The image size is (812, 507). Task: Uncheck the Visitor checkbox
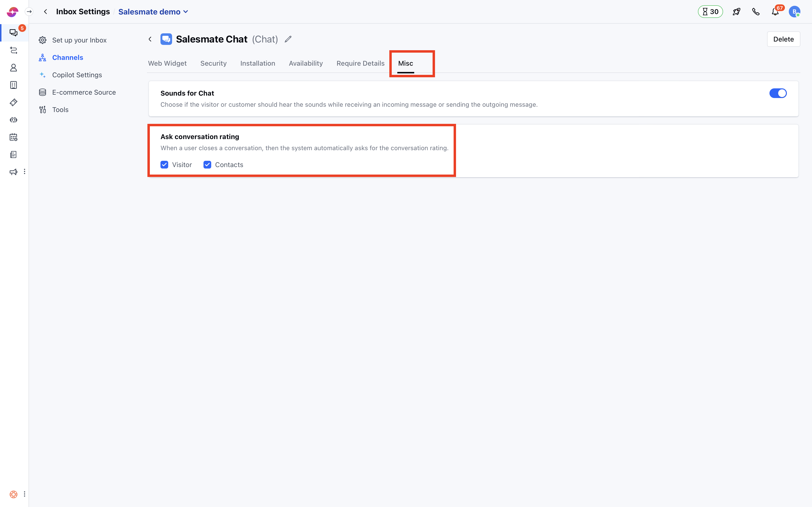pos(164,165)
